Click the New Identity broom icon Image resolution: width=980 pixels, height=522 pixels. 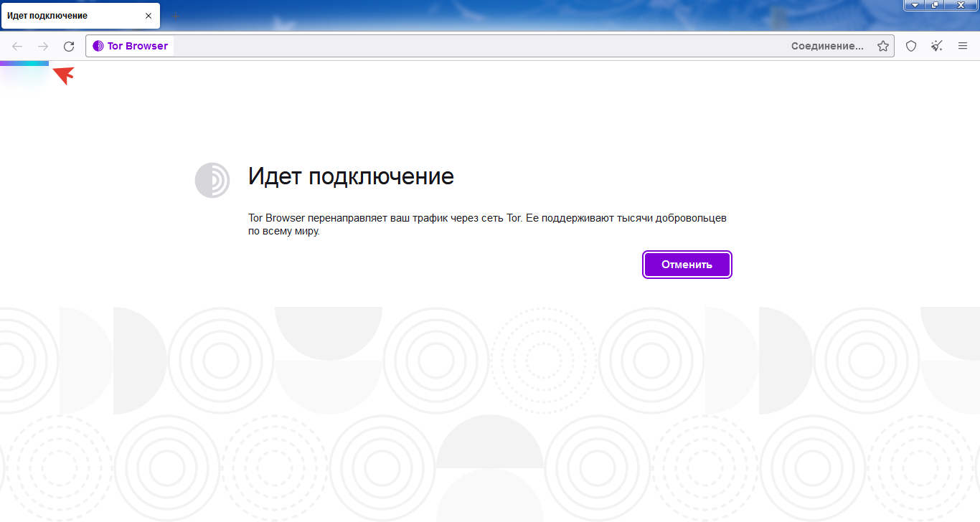[x=937, y=46]
